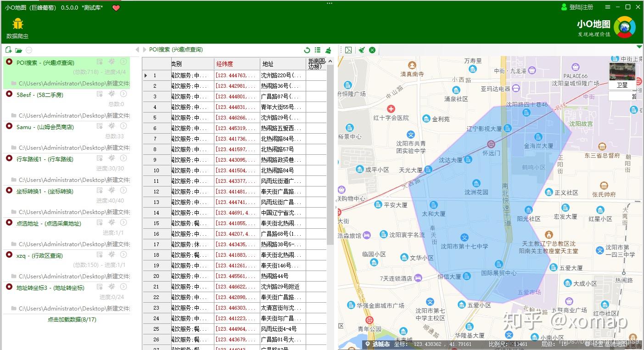
Task: Toggle the 地址转坐标3 task status circle
Action: [9, 287]
